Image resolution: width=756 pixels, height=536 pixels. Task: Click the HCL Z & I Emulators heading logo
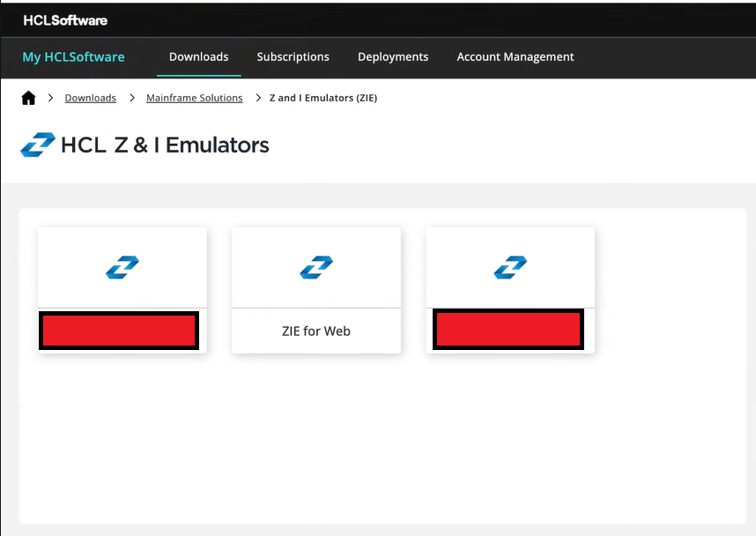[x=38, y=145]
